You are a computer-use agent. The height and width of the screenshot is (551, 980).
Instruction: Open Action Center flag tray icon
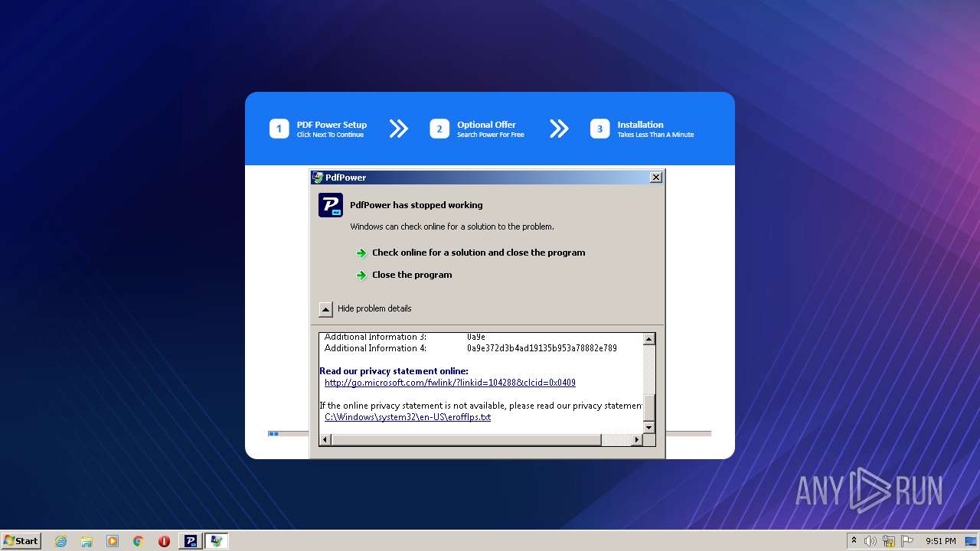pyautogui.click(x=907, y=541)
